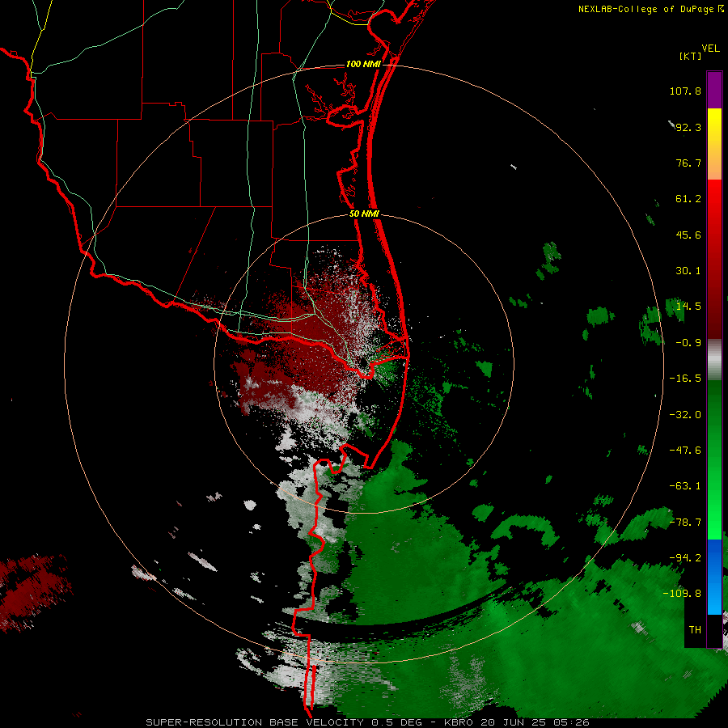The width and height of the screenshot is (728, 728).
Task: Click the -109.8 velocity scale value
Action: point(682,594)
